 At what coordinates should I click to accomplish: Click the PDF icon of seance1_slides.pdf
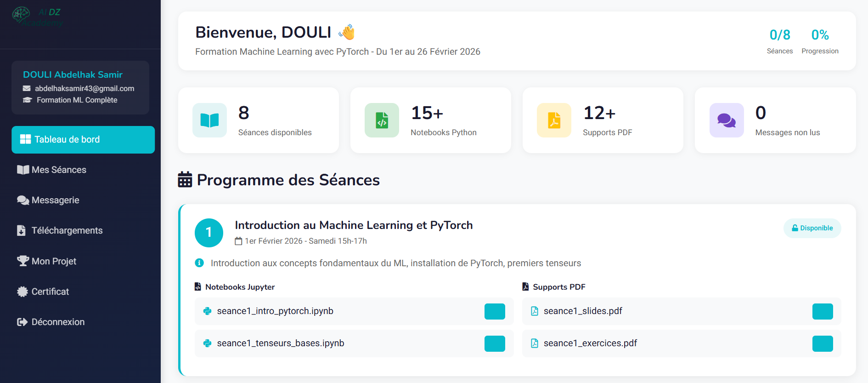(x=535, y=311)
